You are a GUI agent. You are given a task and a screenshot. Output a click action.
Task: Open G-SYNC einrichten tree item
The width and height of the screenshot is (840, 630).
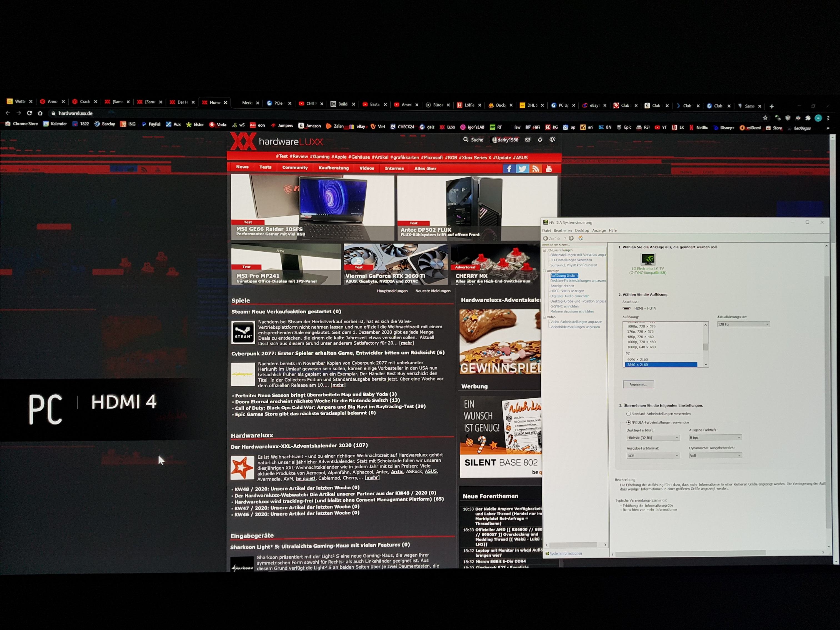coord(564,306)
